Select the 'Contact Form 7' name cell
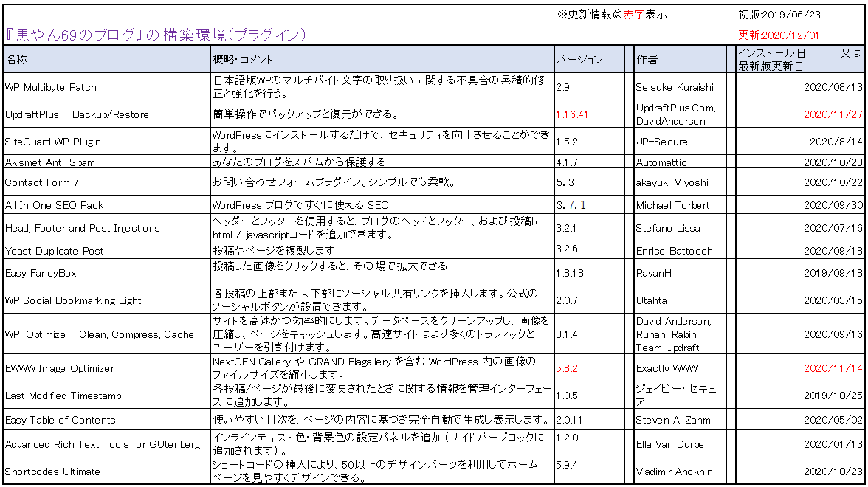This screenshot has width=868, height=487. (x=41, y=183)
